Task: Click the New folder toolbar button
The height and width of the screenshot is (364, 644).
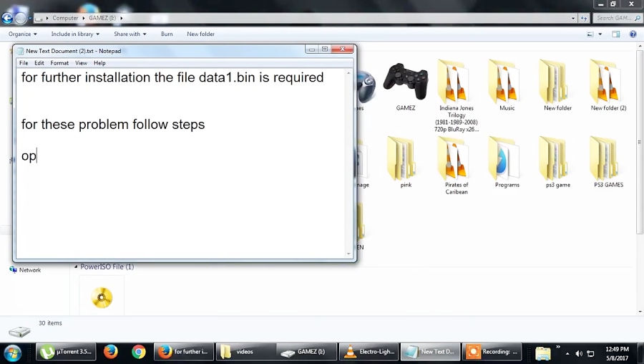Action: pos(201,34)
